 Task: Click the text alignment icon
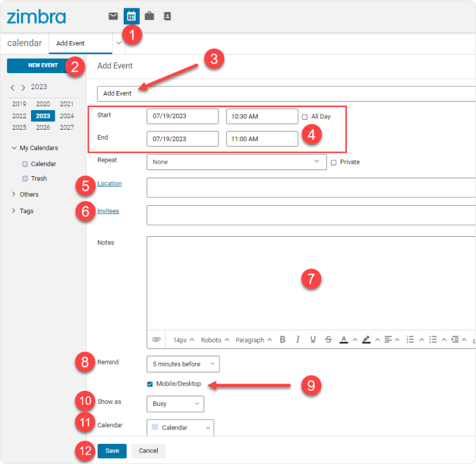point(388,339)
